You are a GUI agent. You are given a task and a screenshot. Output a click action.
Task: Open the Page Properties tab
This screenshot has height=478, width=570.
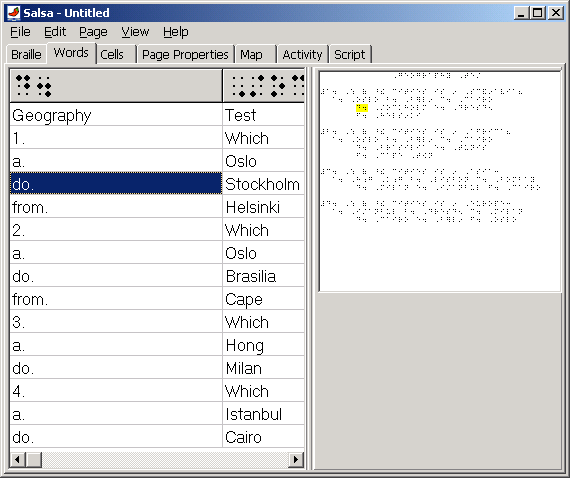[185, 55]
